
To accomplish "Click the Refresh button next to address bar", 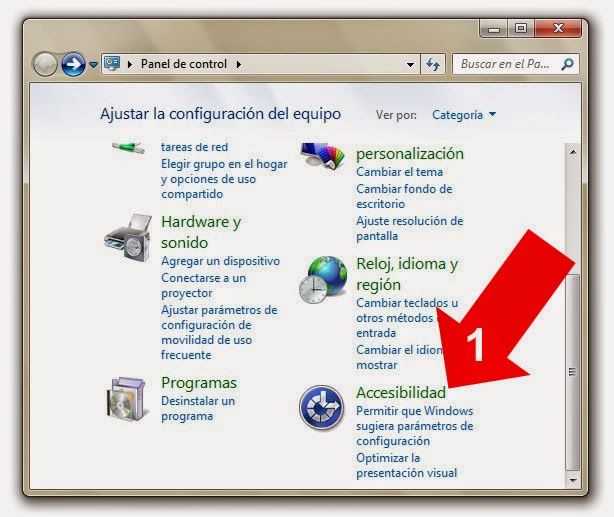I will point(433,64).
